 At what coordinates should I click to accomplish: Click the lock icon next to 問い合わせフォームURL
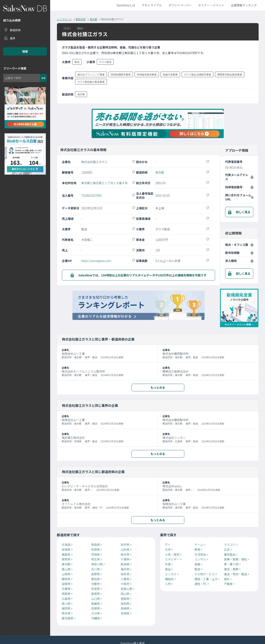pyautogui.click(x=252, y=197)
